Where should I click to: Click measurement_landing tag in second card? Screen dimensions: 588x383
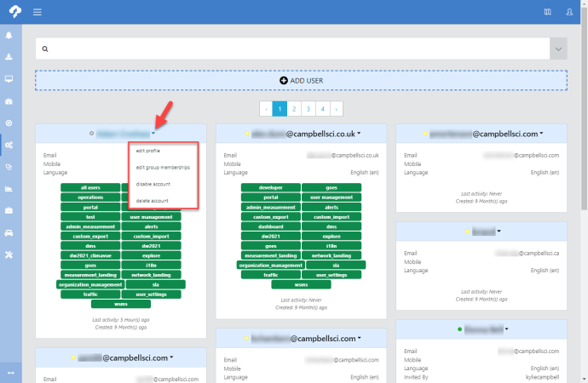tap(271, 255)
